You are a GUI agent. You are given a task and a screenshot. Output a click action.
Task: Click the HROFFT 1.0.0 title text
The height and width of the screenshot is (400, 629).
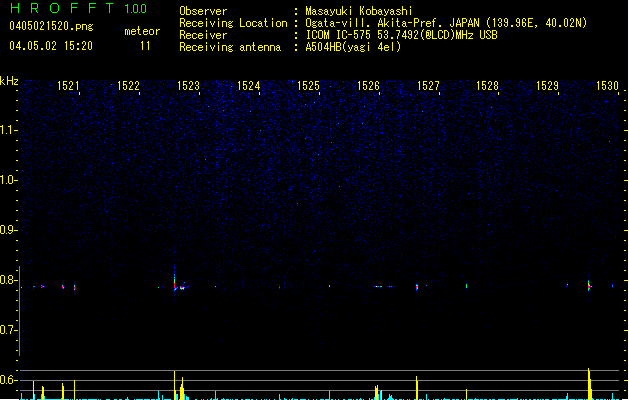[79, 8]
